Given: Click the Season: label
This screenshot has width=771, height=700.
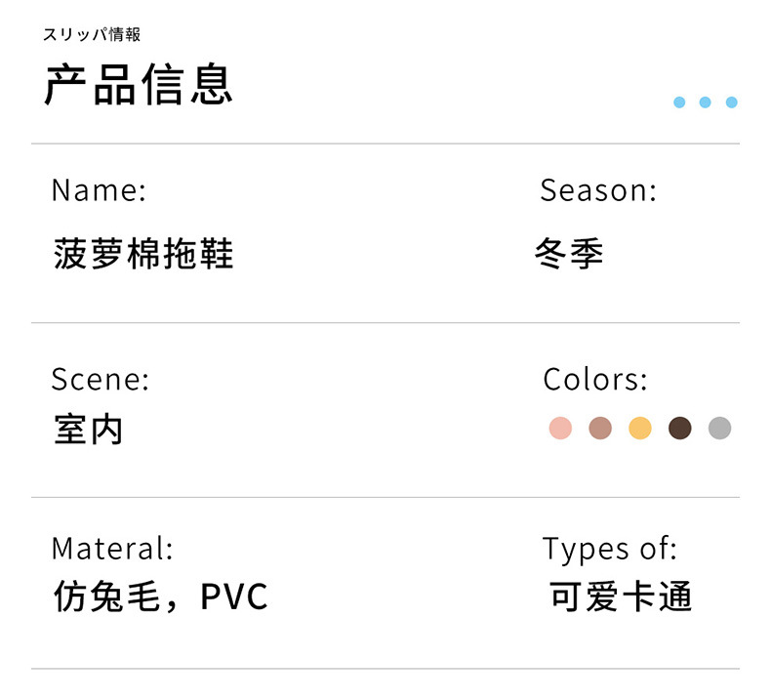Looking at the screenshot, I should (x=598, y=190).
